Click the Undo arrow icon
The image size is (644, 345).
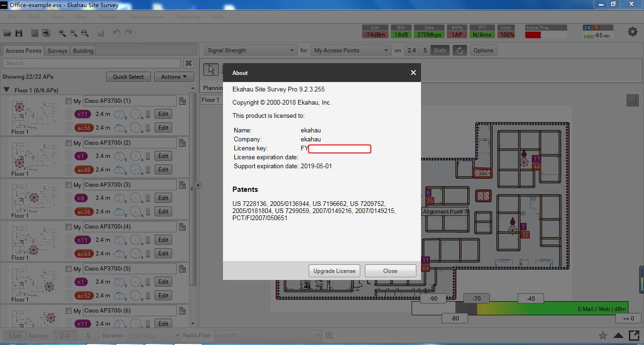pyautogui.click(x=117, y=33)
